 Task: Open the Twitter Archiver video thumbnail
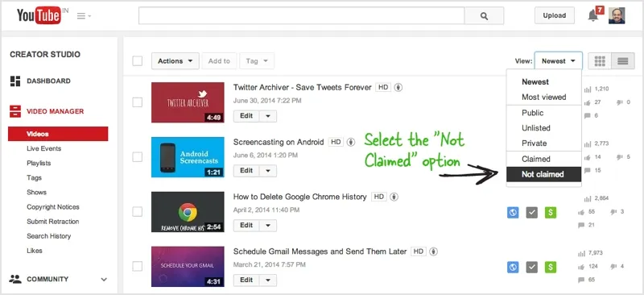[x=188, y=102]
